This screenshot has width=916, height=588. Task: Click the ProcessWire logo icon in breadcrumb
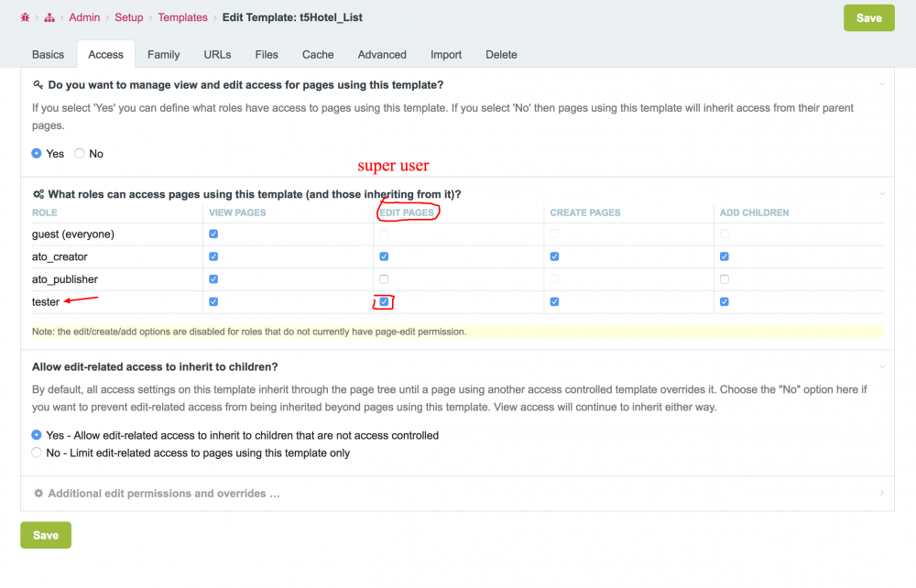[x=25, y=17]
